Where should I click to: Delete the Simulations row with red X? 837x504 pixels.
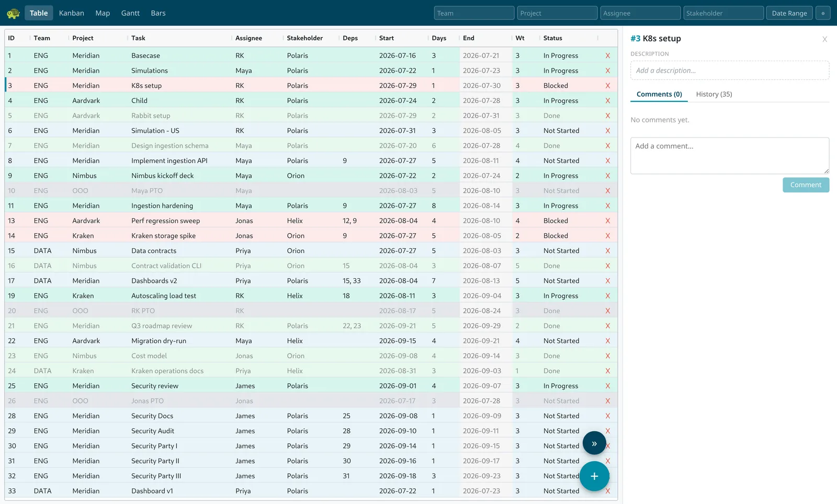click(x=607, y=71)
